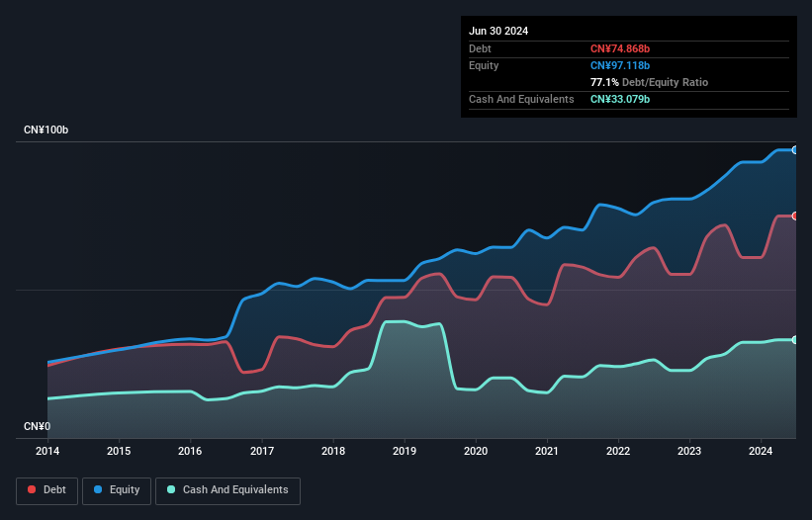Click the Debt label in tooltip
Image resolution: width=812 pixels, height=520 pixels.
480,48
